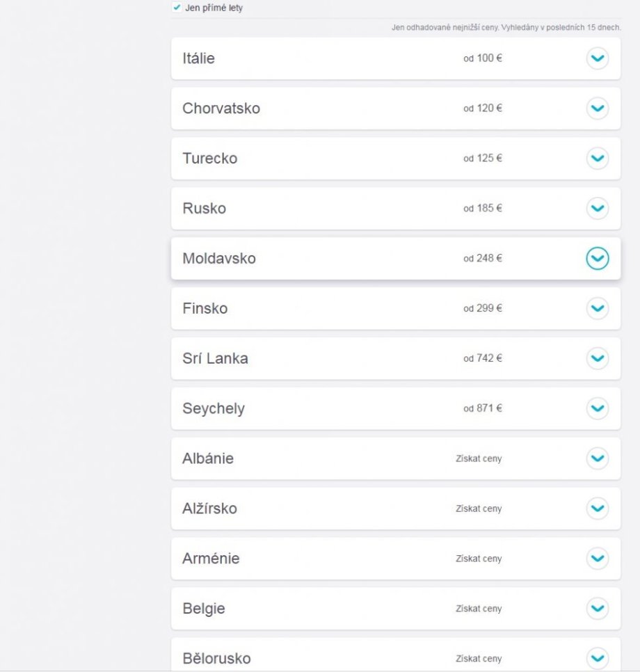Screen dimensions: 640x672
Task: Expand the Arménie chevron arrow
Action: point(597,559)
